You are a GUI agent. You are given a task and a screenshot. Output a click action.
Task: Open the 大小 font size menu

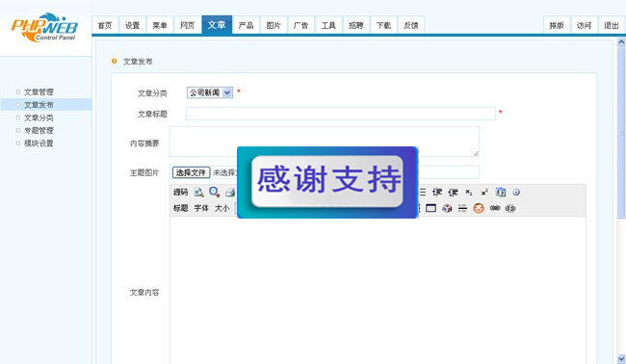(x=222, y=208)
